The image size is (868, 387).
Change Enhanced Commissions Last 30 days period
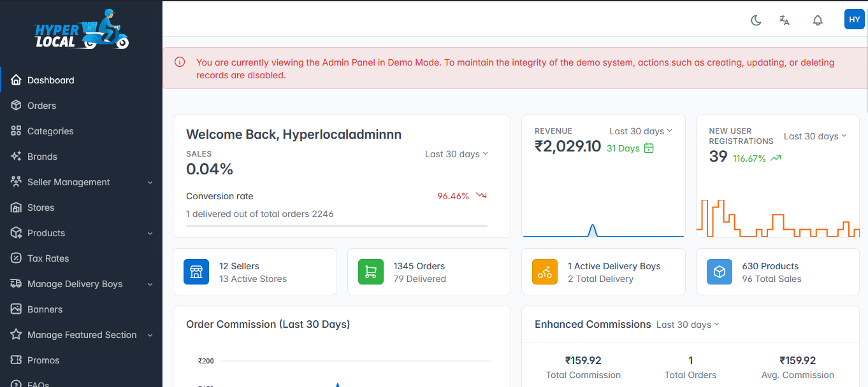click(x=688, y=325)
